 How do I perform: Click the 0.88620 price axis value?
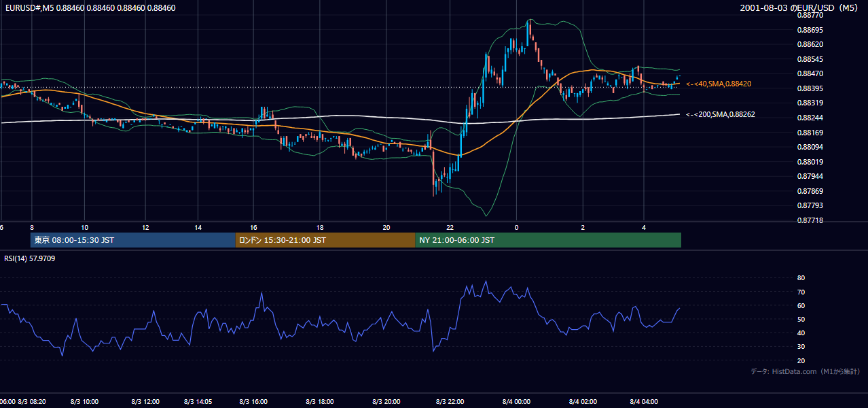coord(810,44)
